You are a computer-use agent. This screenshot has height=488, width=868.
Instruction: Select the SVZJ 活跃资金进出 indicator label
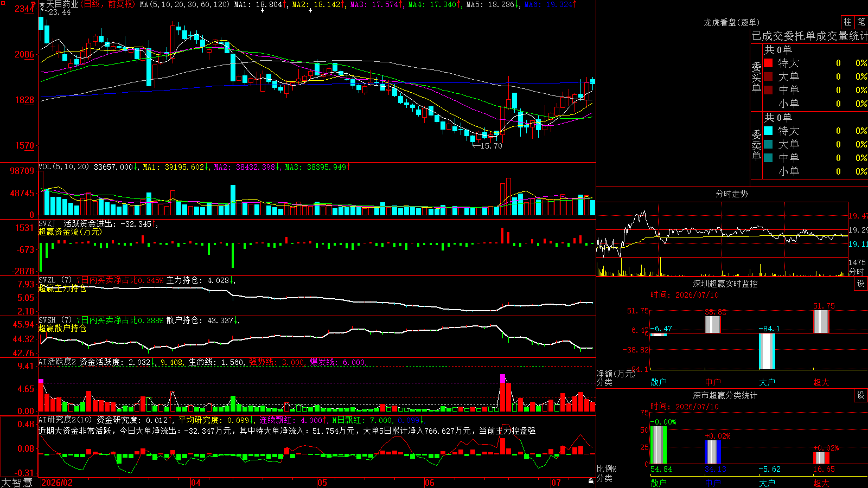click(76, 223)
